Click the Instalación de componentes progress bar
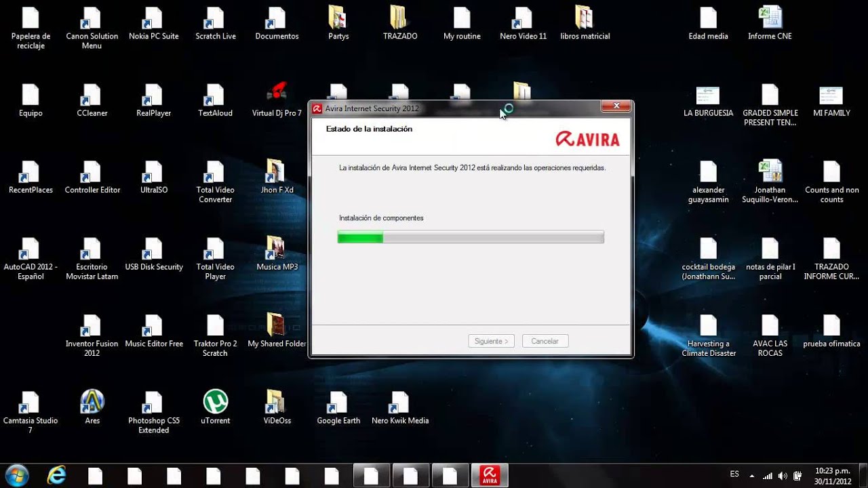Screen dimensions: 868x488 point(471,237)
